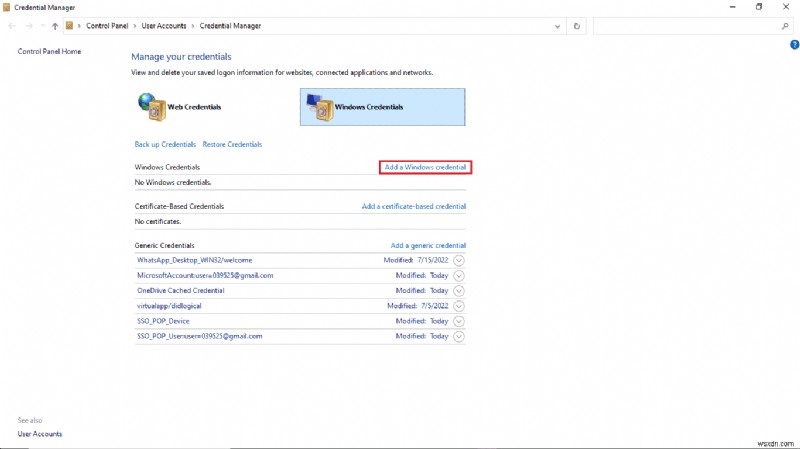Open Control Panel Home link
Image resolution: width=800 pixels, height=449 pixels.
(x=49, y=52)
